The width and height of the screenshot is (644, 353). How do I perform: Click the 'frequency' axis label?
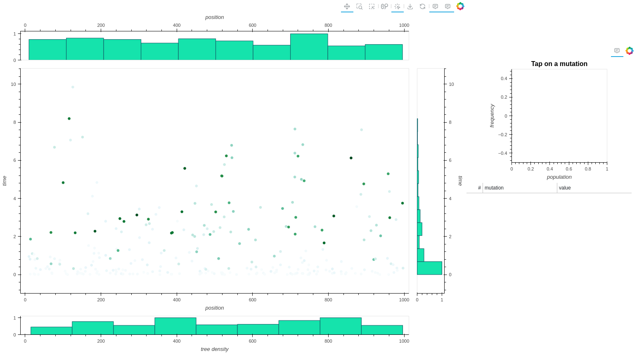coord(492,116)
